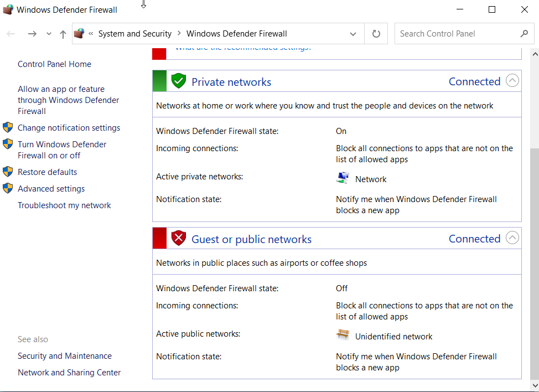Open the recent pages chevron beside forward arrow
539x392 pixels.
pyautogui.click(x=48, y=33)
